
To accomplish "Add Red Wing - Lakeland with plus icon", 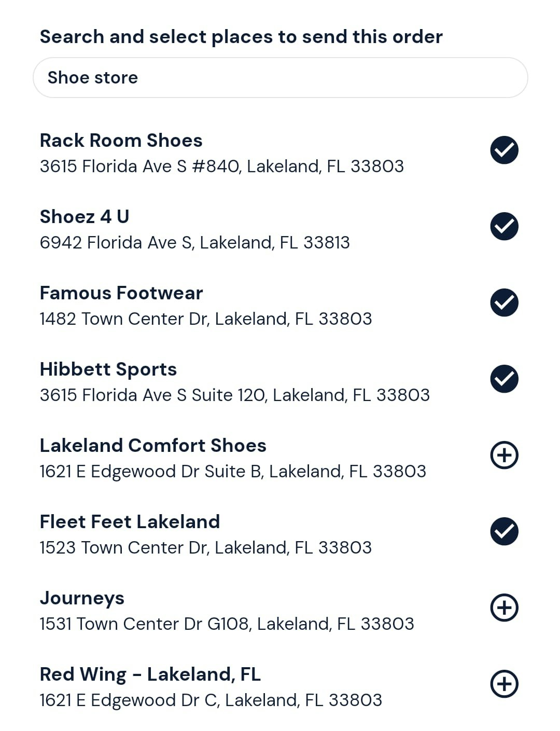I will pos(504,684).
